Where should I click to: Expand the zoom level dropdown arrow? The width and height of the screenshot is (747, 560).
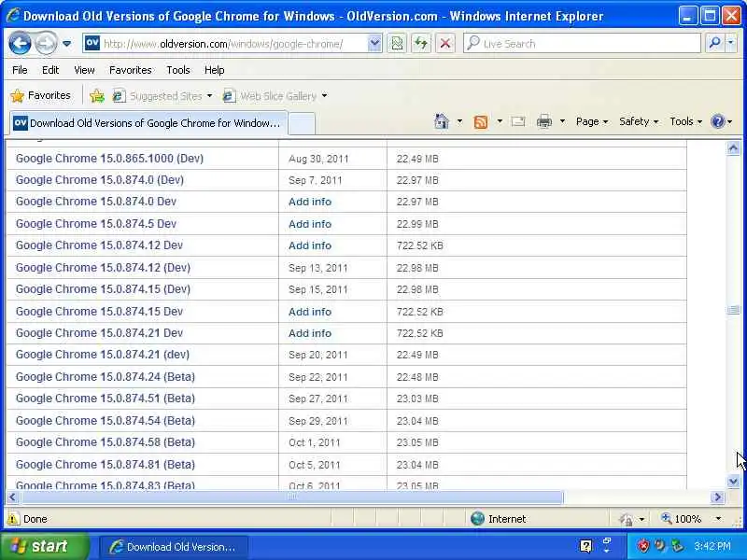[x=718, y=519]
